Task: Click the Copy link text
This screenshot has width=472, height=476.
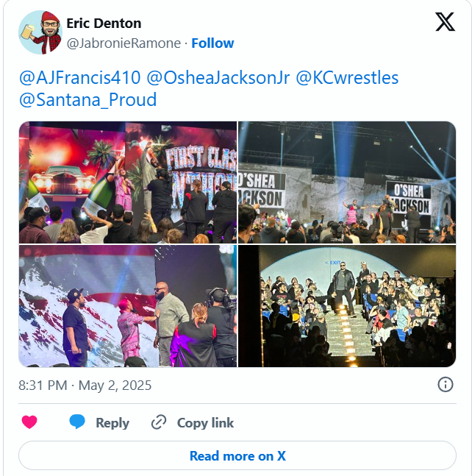Action: click(205, 422)
